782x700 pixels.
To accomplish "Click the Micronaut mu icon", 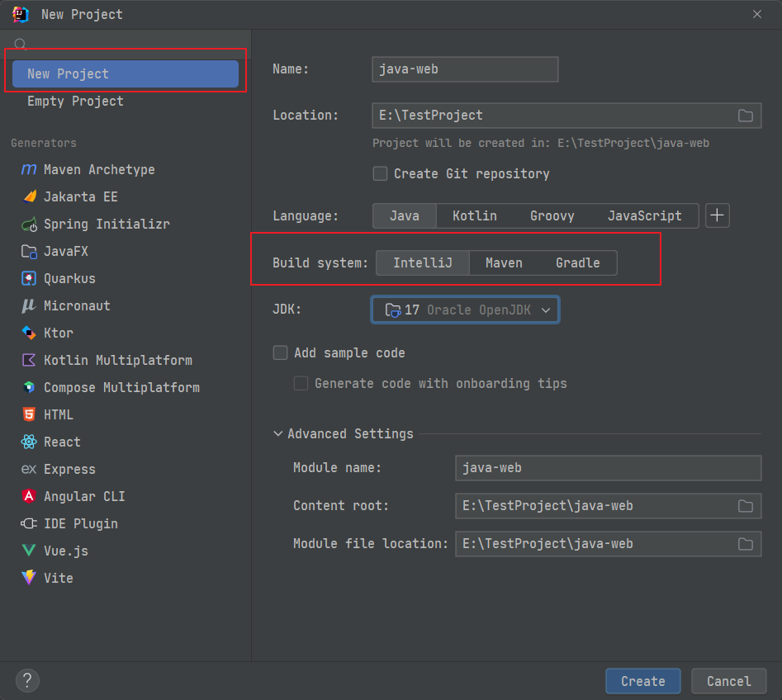I will coord(28,305).
